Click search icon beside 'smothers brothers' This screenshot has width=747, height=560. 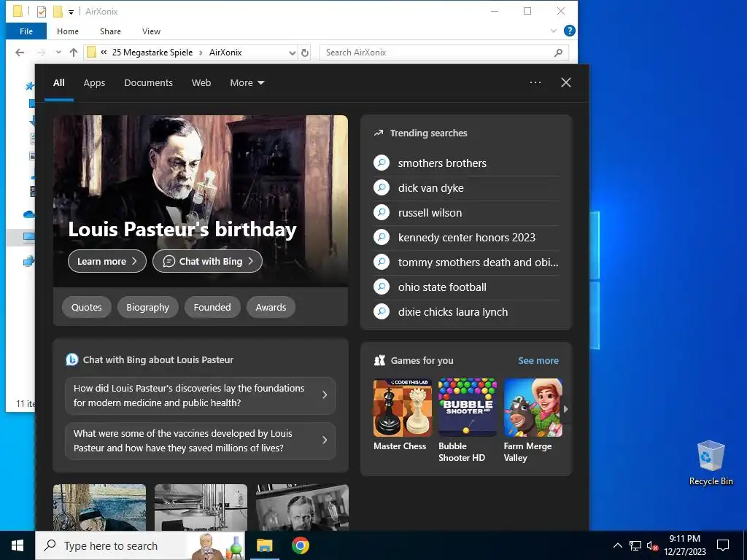click(x=381, y=163)
